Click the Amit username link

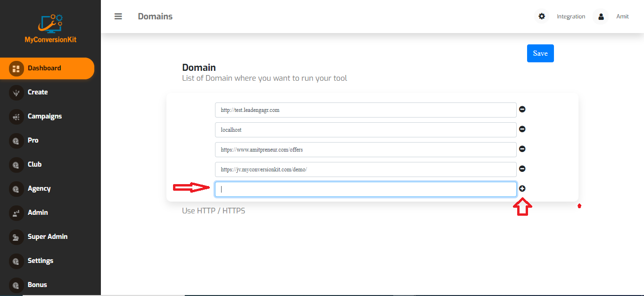[622, 17]
